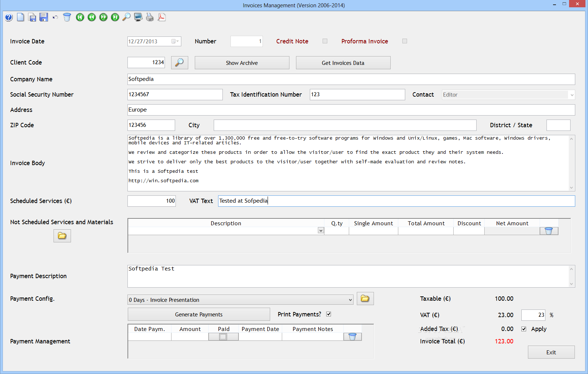Uncheck the Print Payments checkbox
588x374 pixels.
(329, 314)
